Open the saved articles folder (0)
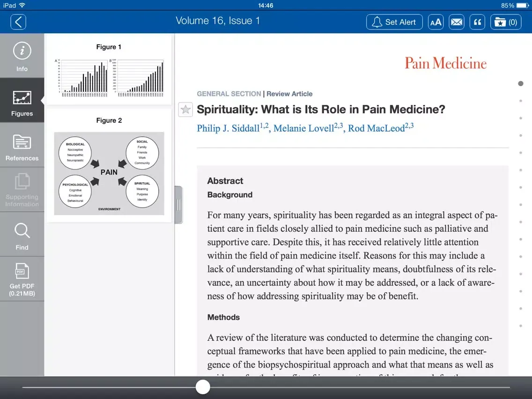 point(506,22)
